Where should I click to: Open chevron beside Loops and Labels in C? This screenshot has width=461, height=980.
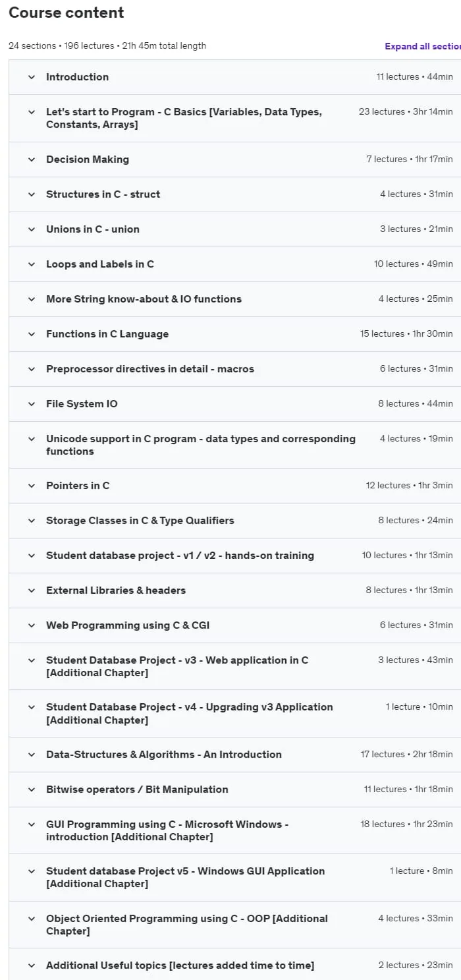tap(31, 264)
